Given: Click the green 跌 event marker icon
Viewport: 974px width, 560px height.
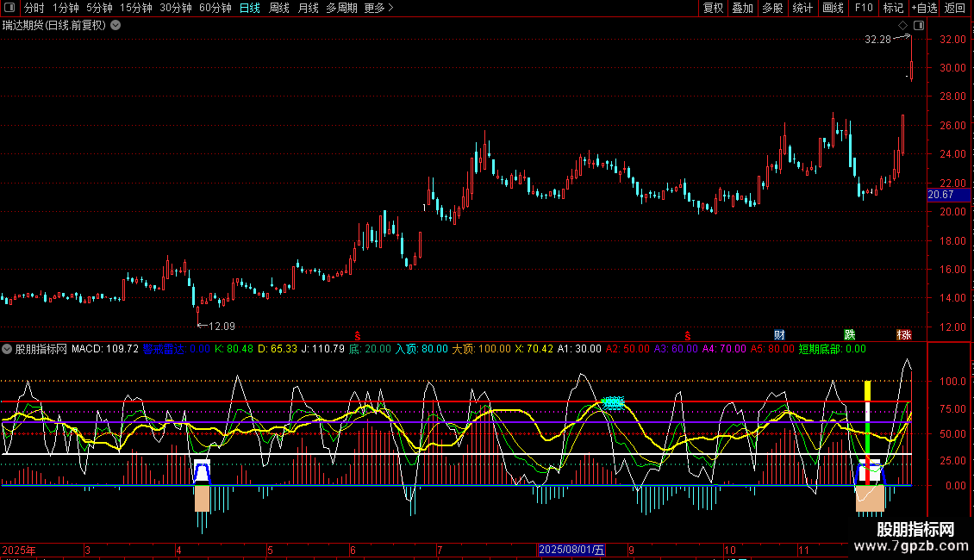Looking at the screenshot, I should point(850,334).
